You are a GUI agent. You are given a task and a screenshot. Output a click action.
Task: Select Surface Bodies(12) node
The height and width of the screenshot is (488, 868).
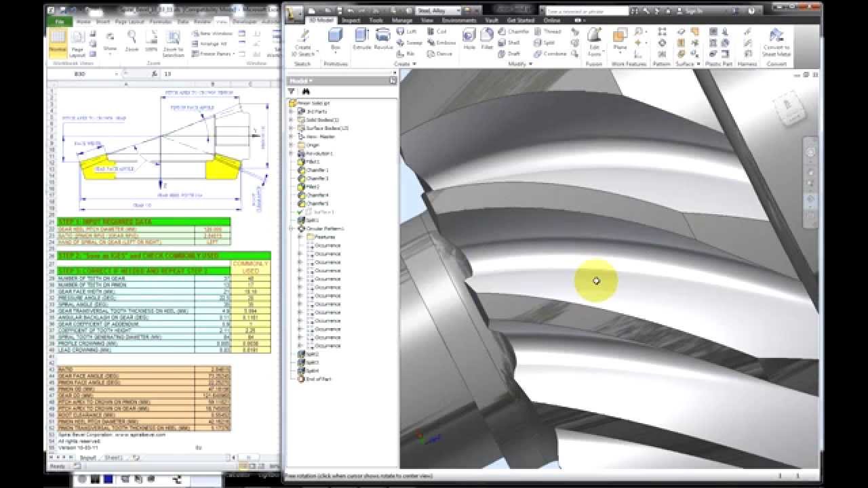click(x=323, y=128)
